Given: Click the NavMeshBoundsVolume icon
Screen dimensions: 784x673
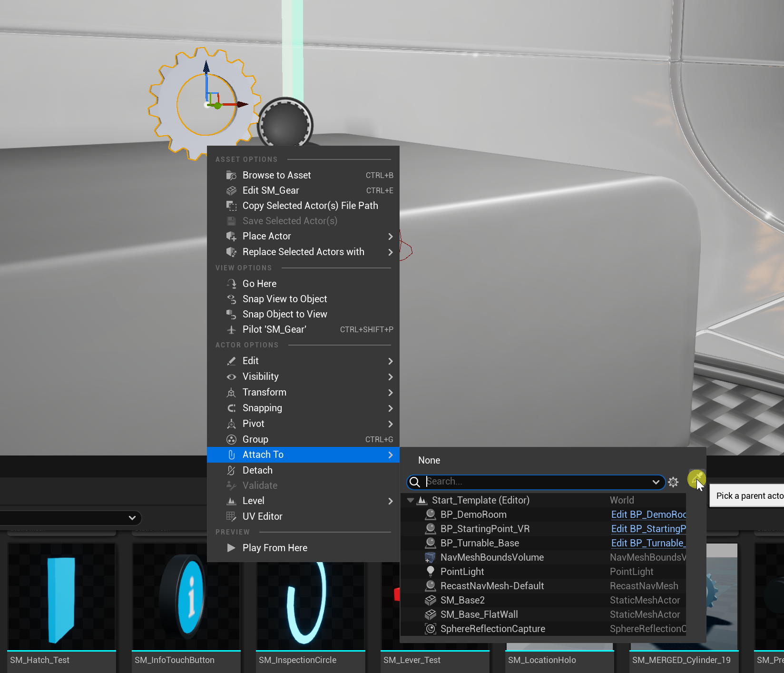Looking at the screenshot, I should coord(430,557).
